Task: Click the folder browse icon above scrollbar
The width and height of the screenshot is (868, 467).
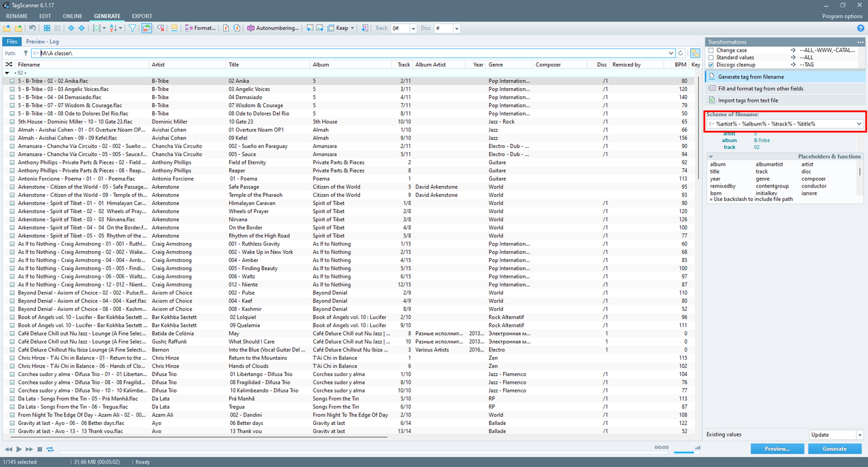Action: click(695, 53)
